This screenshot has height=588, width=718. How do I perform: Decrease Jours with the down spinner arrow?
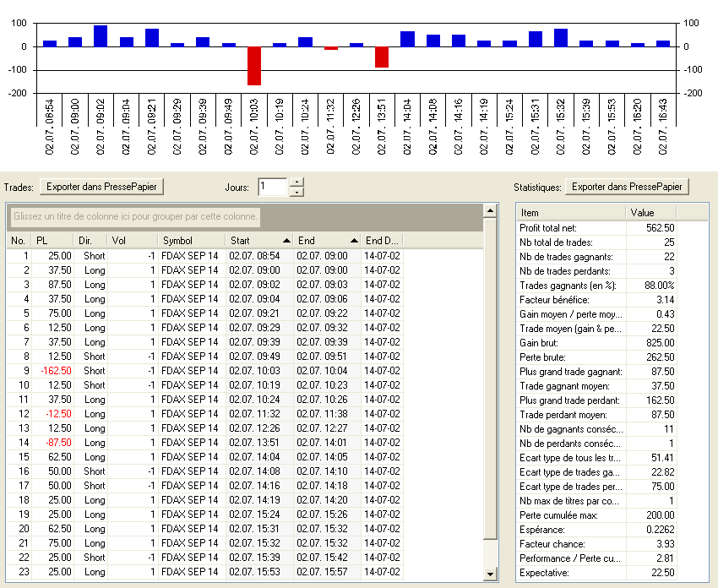click(x=296, y=192)
